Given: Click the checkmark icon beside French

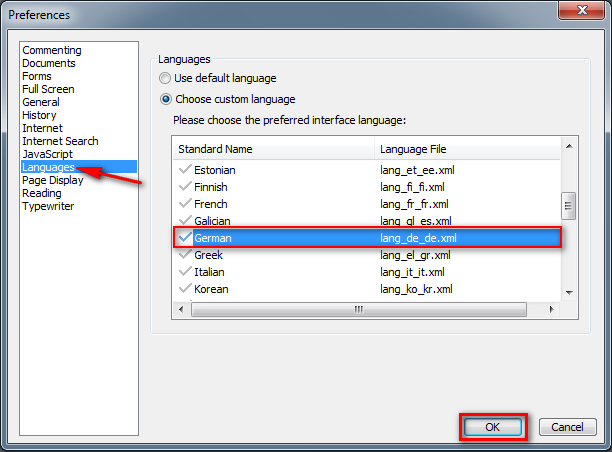Looking at the screenshot, I should (184, 204).
